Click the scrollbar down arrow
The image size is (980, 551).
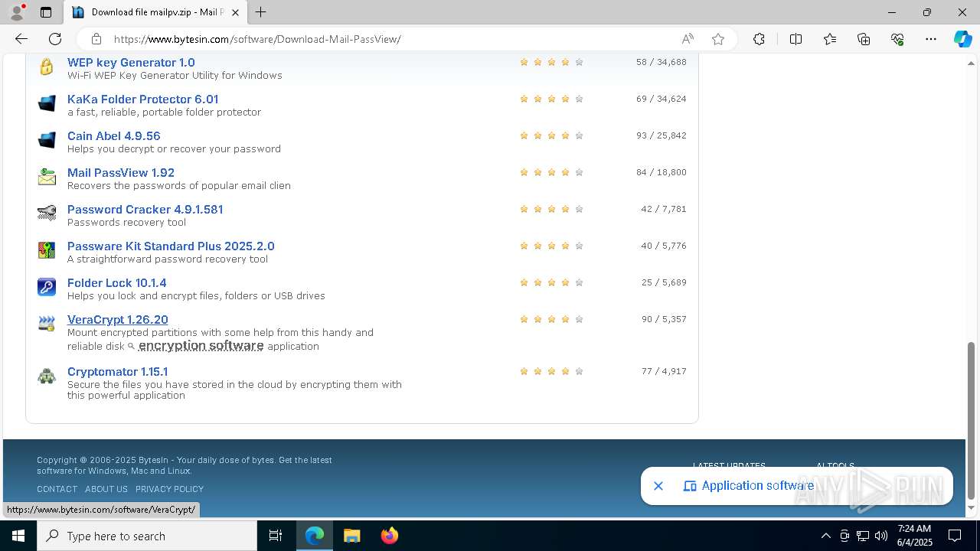[972, 508]
